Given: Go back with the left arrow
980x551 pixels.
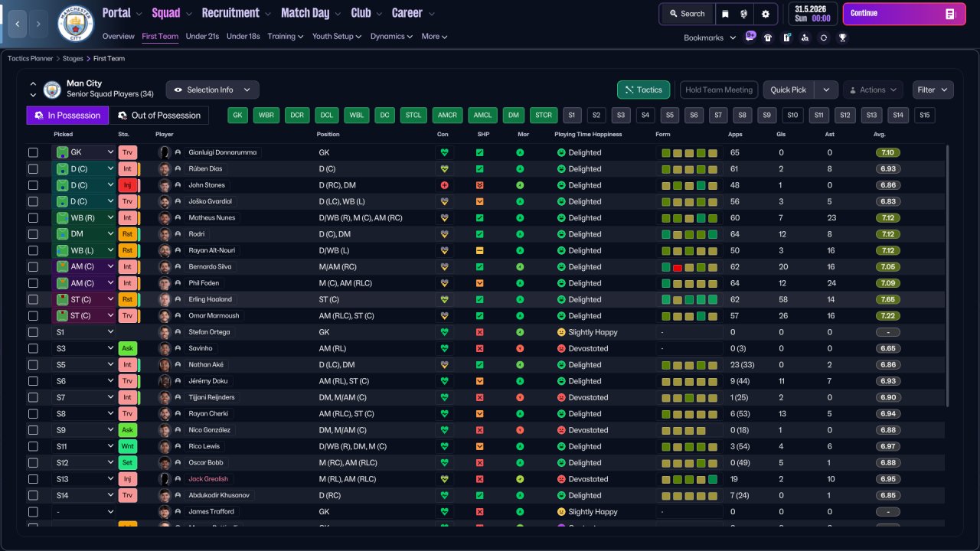Looking at the screenshot, I should (17, 24).
